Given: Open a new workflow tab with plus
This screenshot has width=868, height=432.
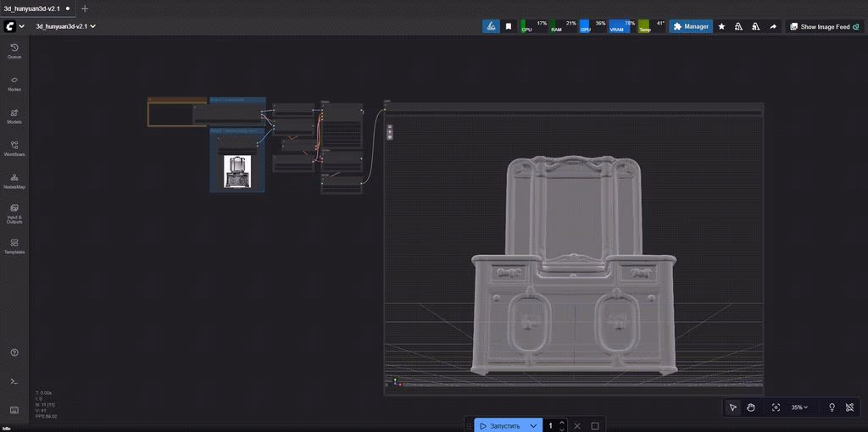Looking at the screenshot, I should coord(85,8).
